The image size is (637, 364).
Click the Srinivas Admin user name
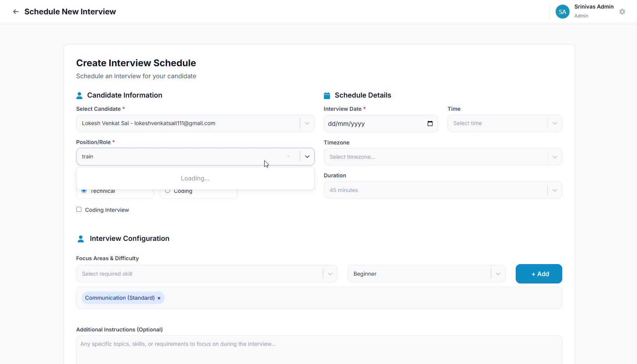tap(594, 7)
